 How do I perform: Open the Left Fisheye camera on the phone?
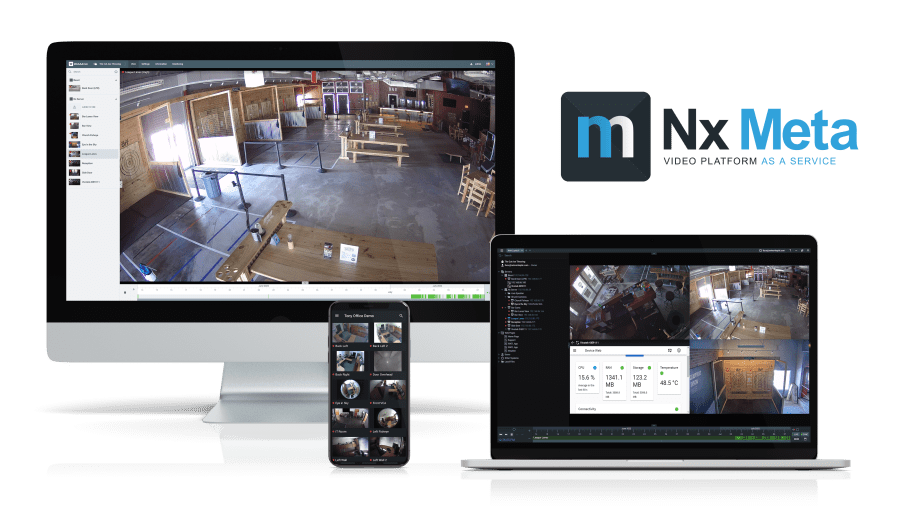pyautogui.click(x=388, y=421)
